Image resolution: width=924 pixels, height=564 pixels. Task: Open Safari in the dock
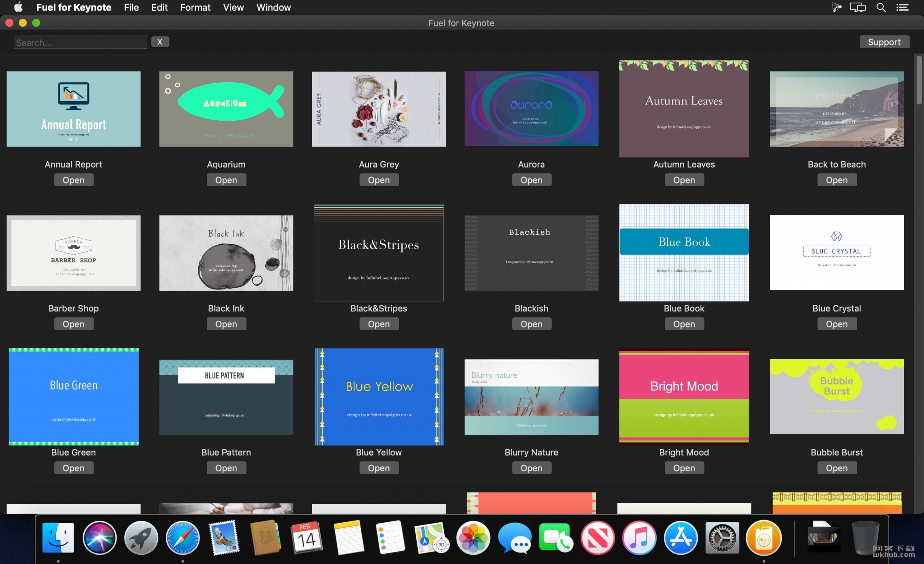[x=183, y=538]
